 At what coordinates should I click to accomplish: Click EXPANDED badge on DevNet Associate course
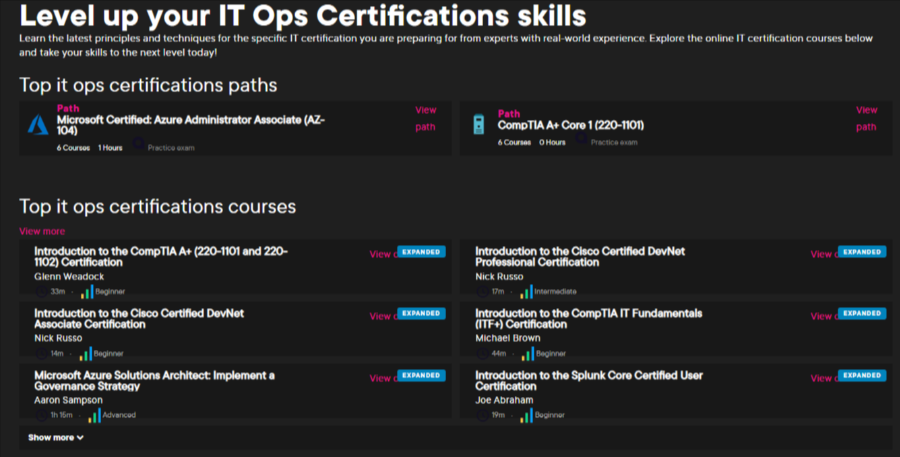(x=421, y=313)
